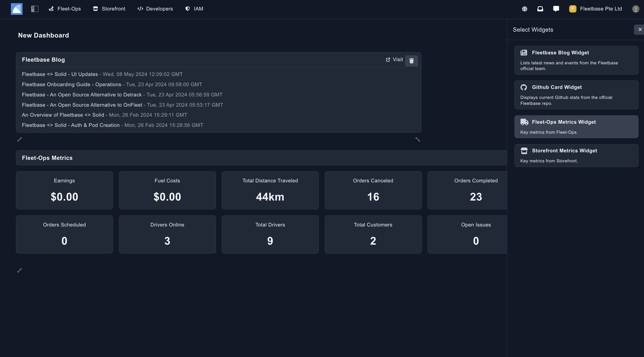Open the globe language icon
Screen dimensions: 644x357
tap(524, 9)
